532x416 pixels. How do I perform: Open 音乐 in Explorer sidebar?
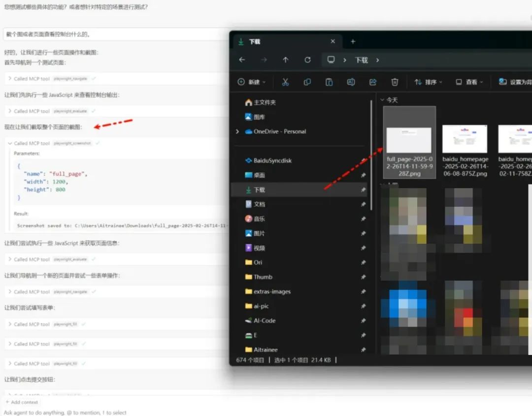255,219
